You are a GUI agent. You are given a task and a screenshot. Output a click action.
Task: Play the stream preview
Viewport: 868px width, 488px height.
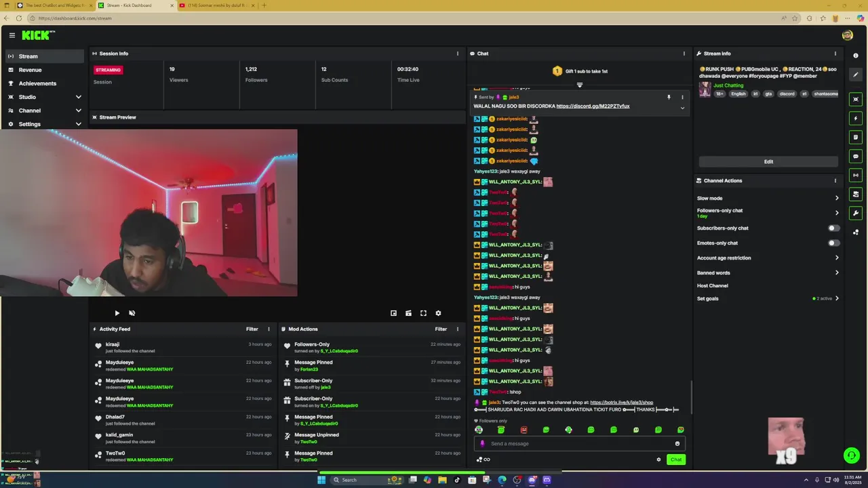pyautogui.click(x=117, y=313)
